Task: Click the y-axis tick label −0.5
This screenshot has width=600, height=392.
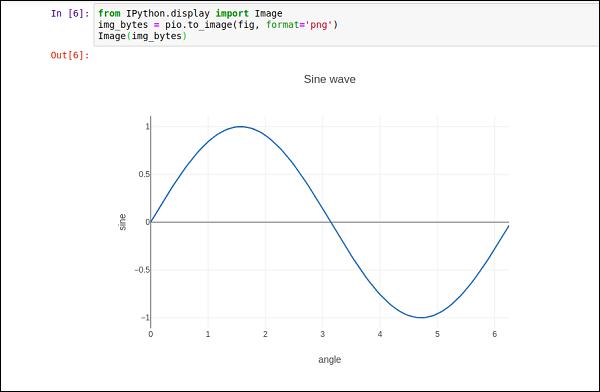Action: pos(142,270)
